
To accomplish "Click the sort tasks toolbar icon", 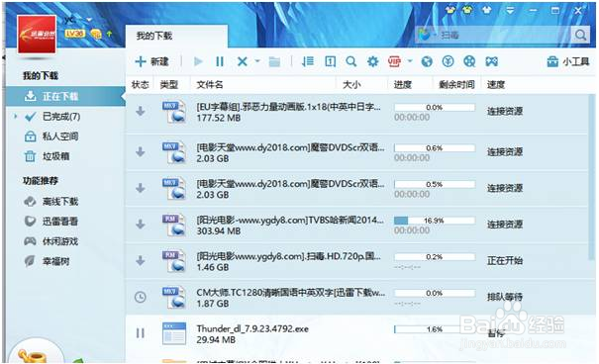I will coord(308,61).
